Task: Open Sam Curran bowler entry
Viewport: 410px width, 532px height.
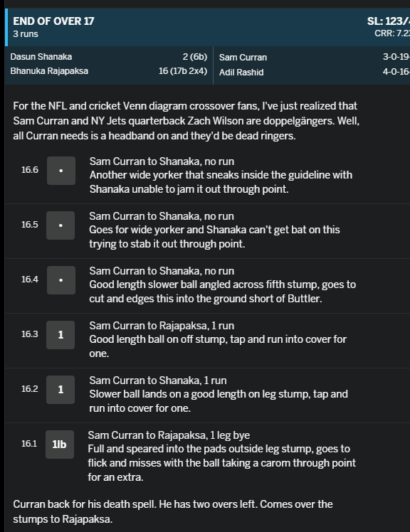Action: click(x=243, y=58)
